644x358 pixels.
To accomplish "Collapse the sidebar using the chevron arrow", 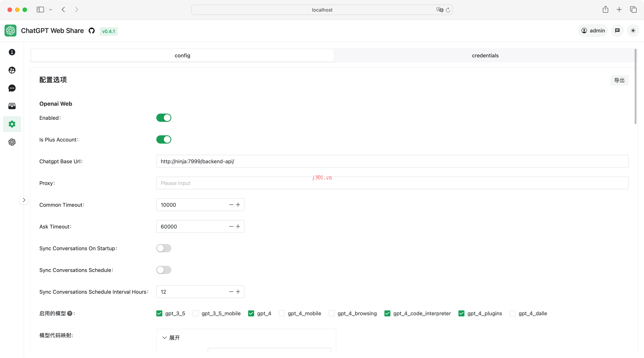I will (x=24, y=200).
